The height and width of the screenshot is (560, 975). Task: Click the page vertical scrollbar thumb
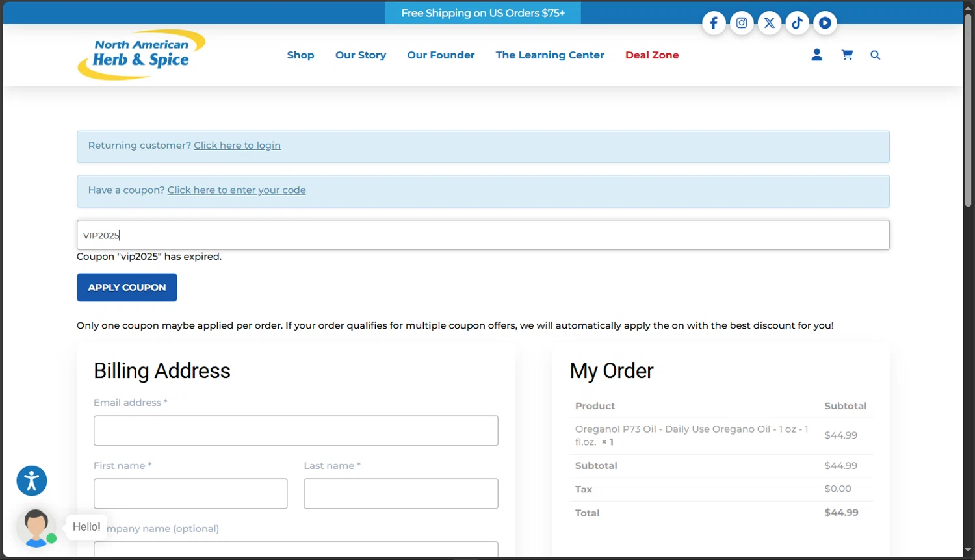pos(968,110)
